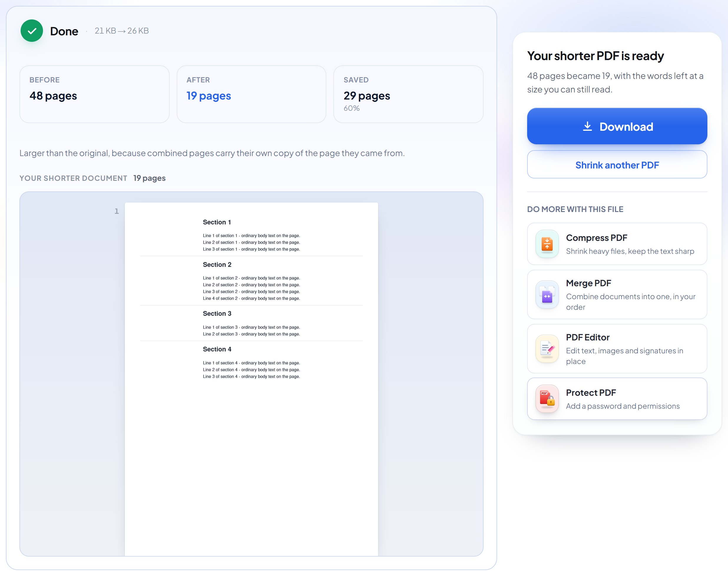Click 'Add a password and permissions' text

tap(623, 406)
